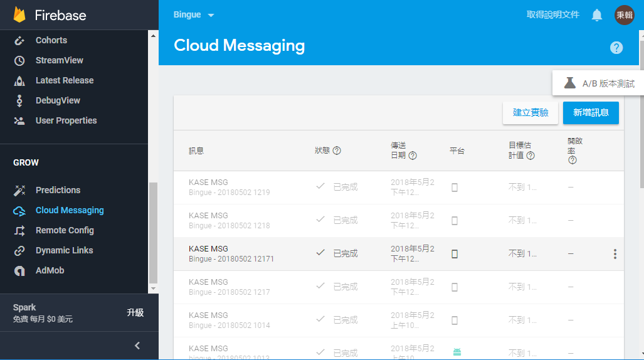
Task: Collapse the sidebar with the chevron
Action: [x=137, y=346]
